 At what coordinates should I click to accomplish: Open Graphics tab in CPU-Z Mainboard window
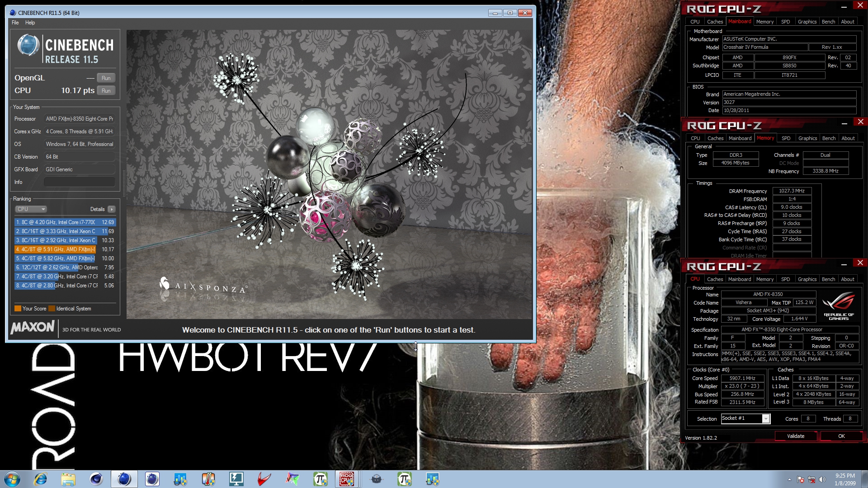click(807, 22)
